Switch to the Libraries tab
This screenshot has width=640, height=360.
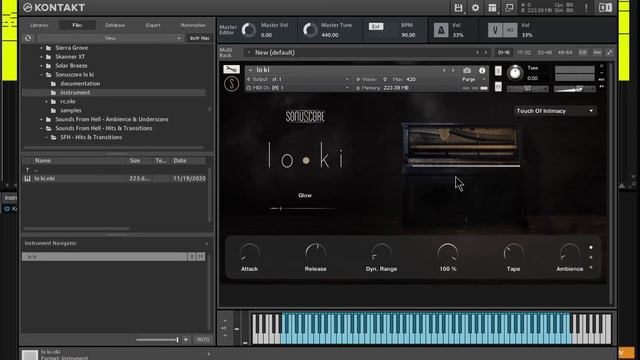[x=39, y=25]
